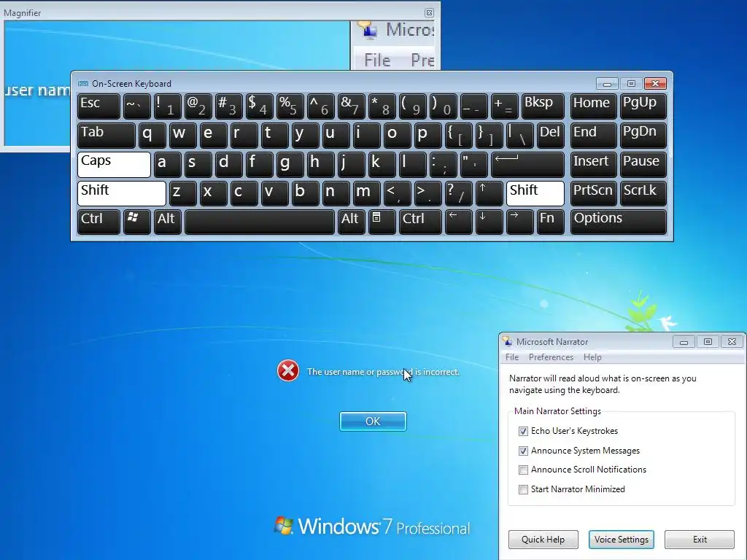Click OK on the incorrect password message
The width and height of the screenshot is (747, 560).
click(x=373, y=421)
